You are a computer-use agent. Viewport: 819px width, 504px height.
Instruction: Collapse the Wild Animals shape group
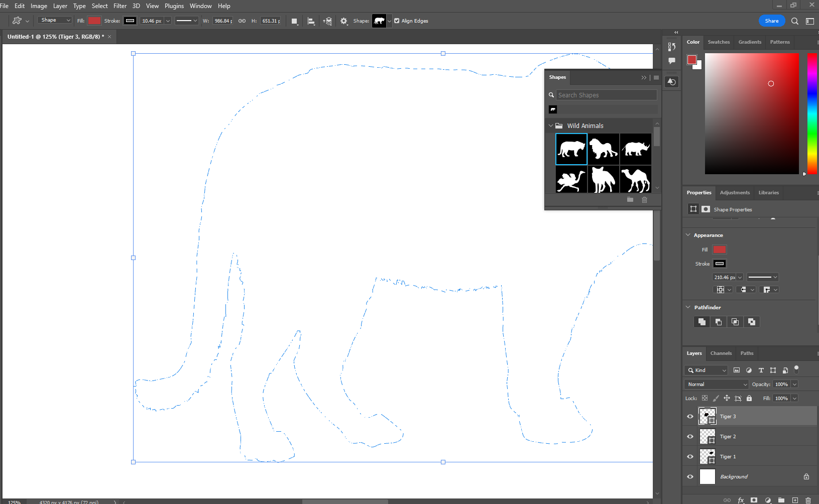click(x=550, y=125)
